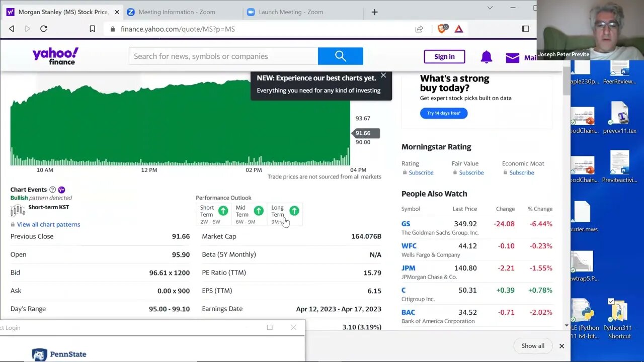The image size is (644, 362).
Task: Open prevcv11.tex desktop file
Action: (619, 118)
